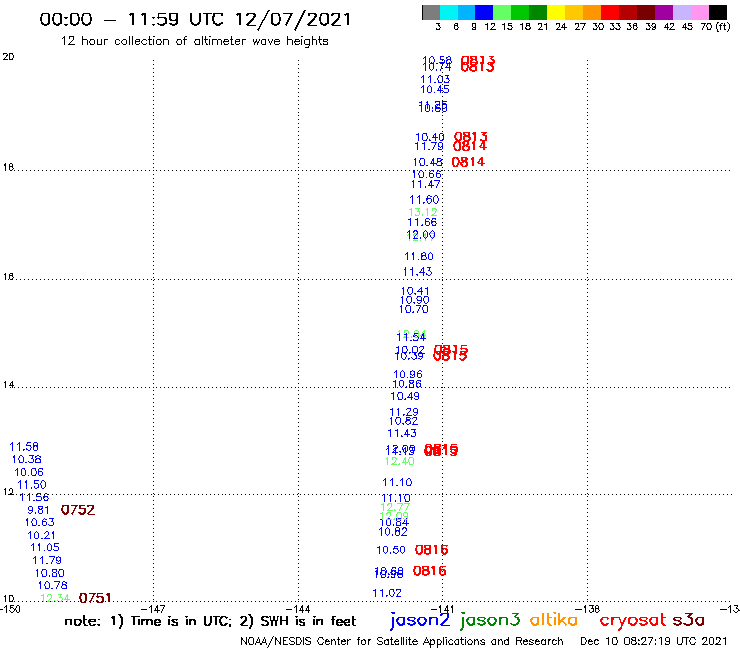Click the 10.49 wave height value
The image size is (740, 650).
point(405,397)
